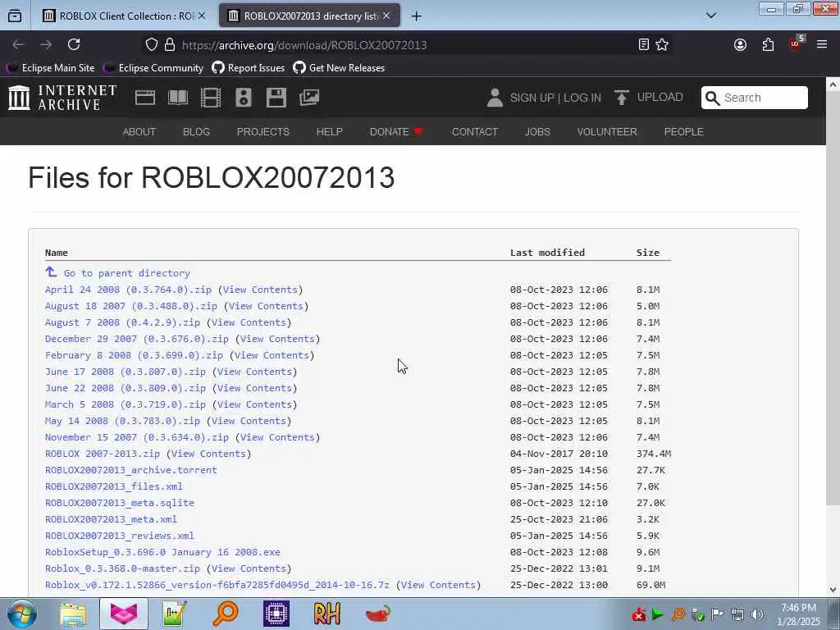Open uBlock Origin extension icon
Screen dimensions: 840x630
coord(796,43)
